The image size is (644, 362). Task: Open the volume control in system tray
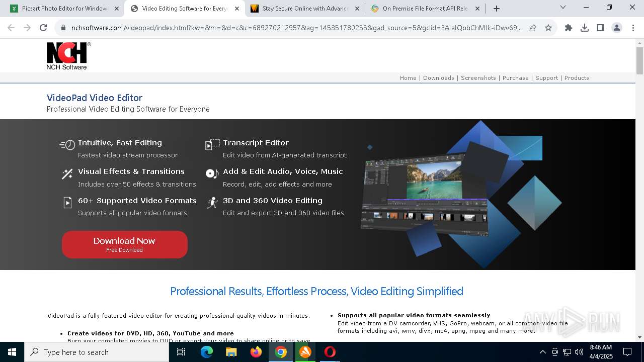pyautogui.click(x=579, y=352)
